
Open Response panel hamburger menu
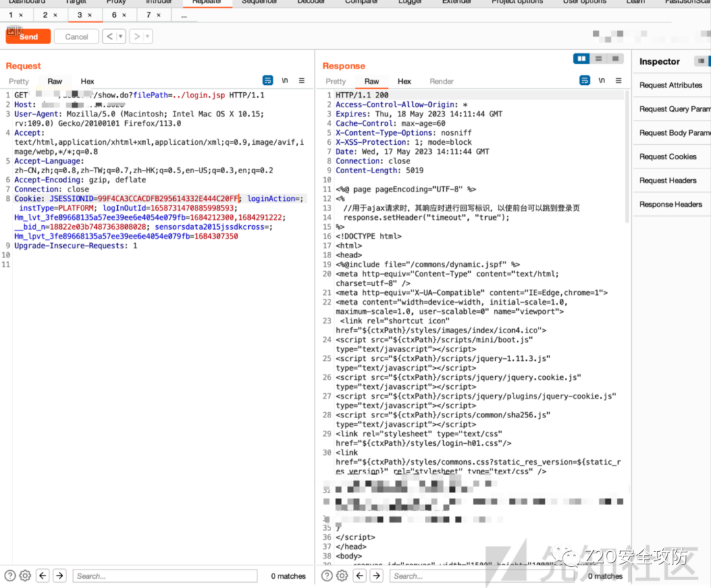tap(618, 80)
